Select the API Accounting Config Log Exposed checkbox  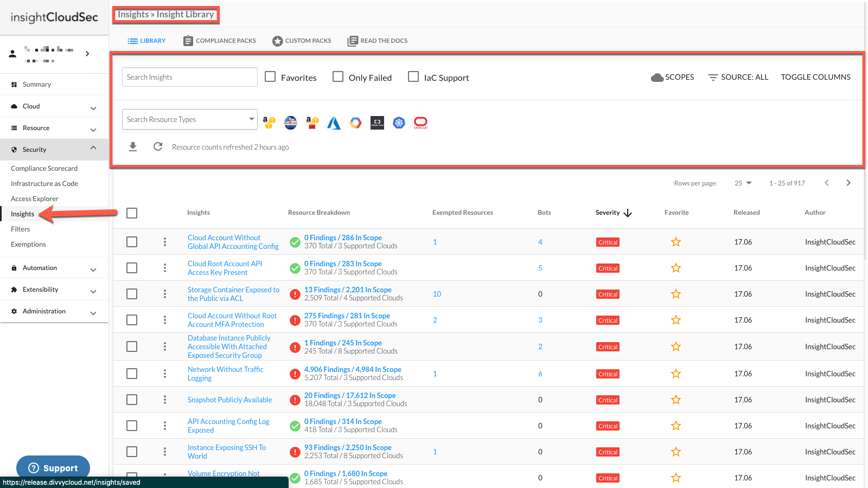tap(132, 426)
